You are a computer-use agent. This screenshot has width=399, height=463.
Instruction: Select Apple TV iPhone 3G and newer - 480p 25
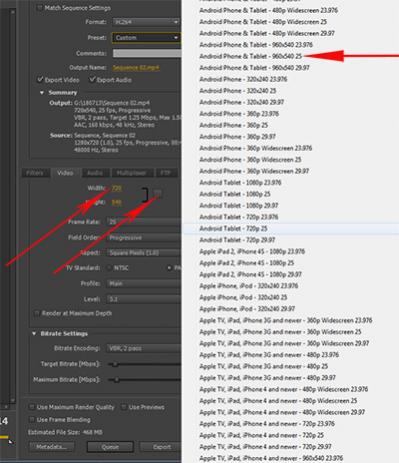[264, 366]
